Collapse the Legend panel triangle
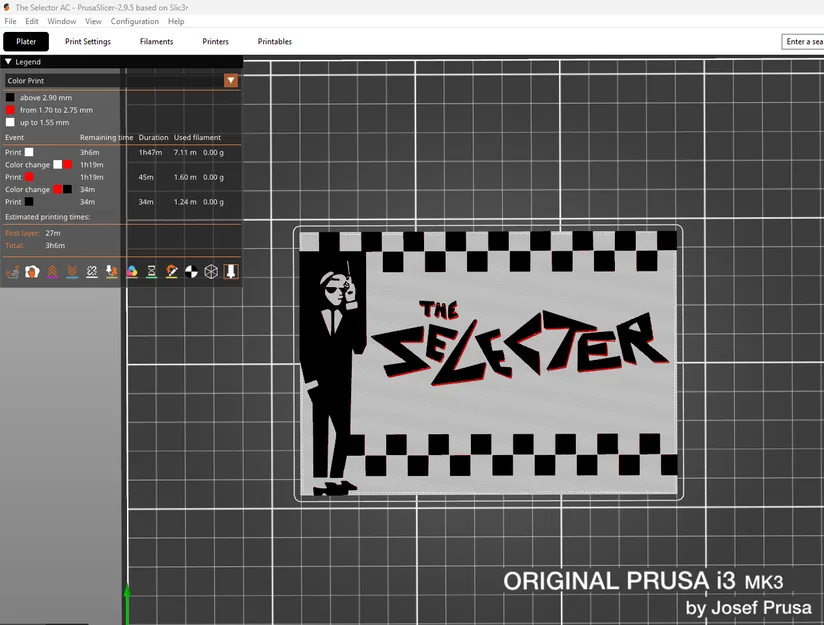 (8, 62)
